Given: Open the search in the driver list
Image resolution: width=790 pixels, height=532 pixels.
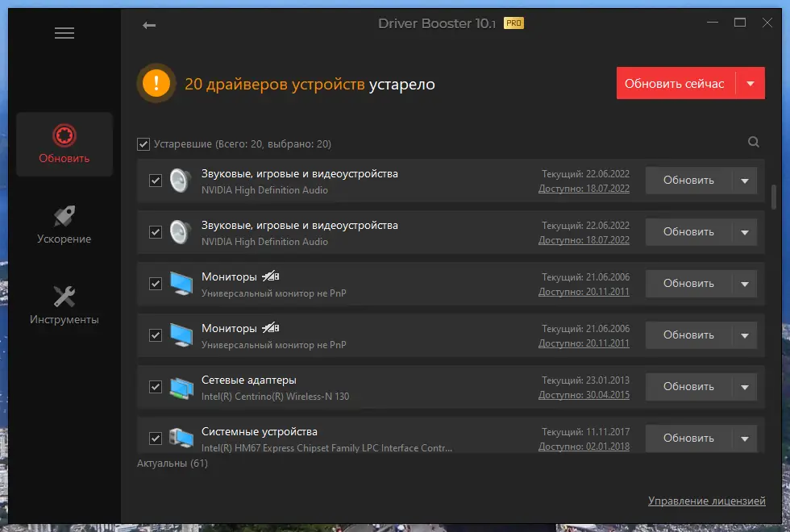Looking at the screenshot, I should tap(753, 142).
